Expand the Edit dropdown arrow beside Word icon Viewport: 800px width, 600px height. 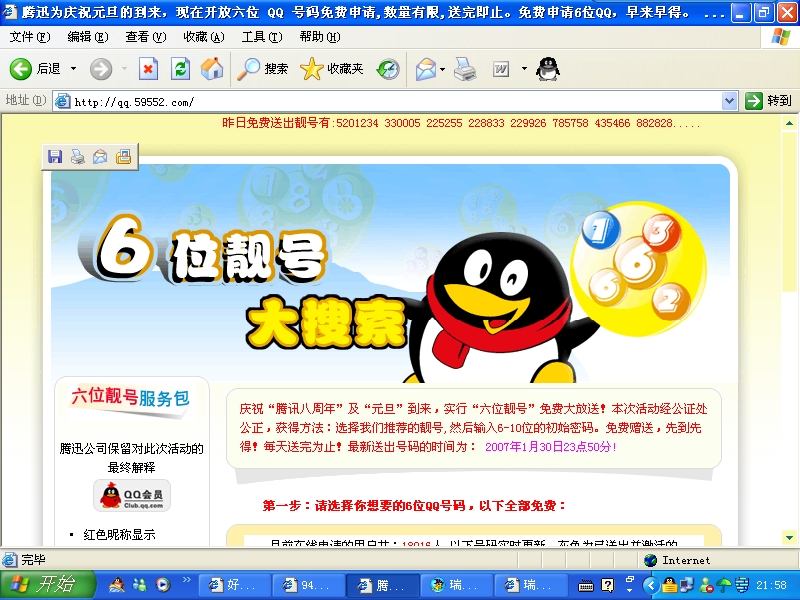[x=524, y=68]
